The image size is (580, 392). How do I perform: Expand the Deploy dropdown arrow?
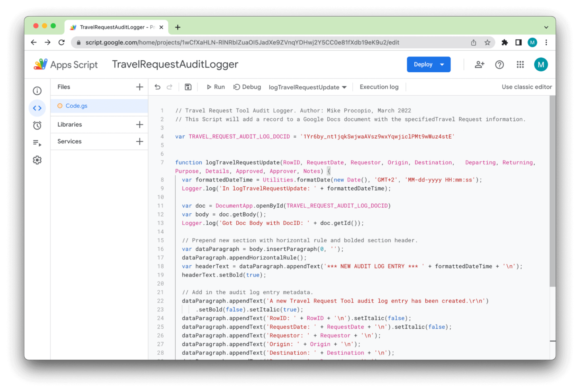point(441,64)
